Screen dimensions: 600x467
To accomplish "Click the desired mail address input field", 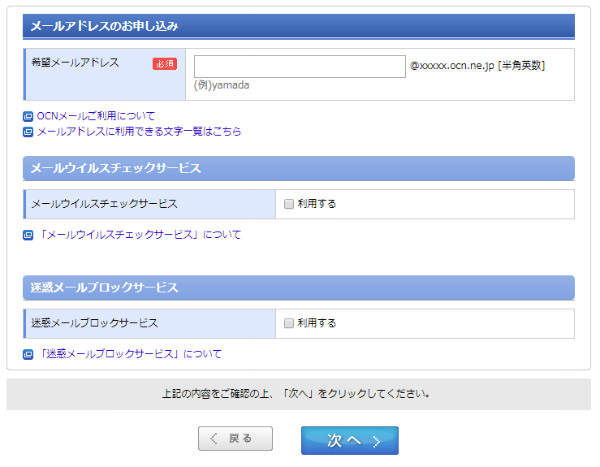I will [300, 66].
